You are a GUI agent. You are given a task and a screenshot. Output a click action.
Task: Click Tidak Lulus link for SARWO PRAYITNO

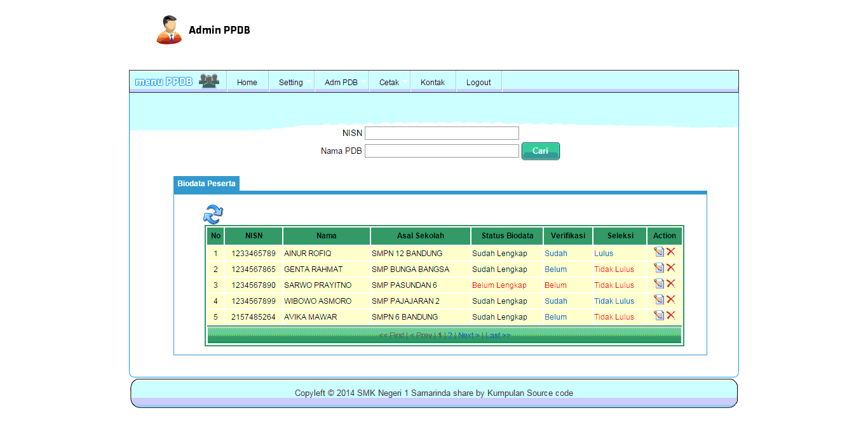614,285
